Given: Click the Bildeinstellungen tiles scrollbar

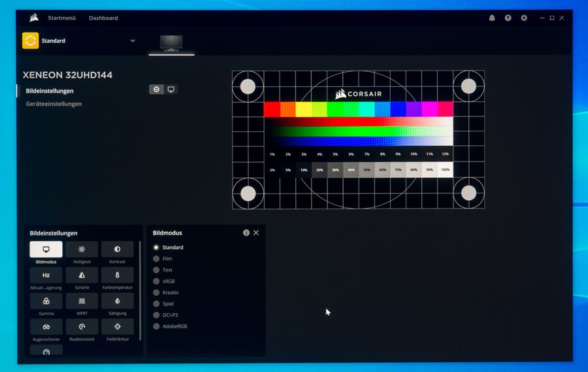Looking at the screenshot, I should coord(140,291).
